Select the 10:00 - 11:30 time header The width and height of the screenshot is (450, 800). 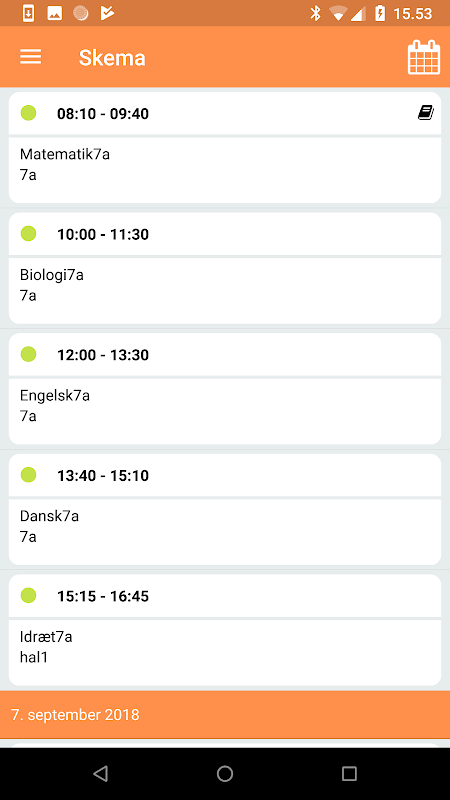coord(225,234)
